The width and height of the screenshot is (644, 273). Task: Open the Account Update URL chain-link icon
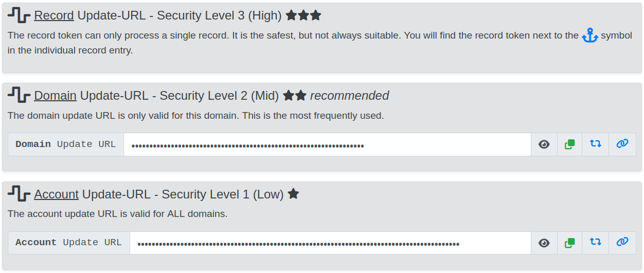pos(622,243)
